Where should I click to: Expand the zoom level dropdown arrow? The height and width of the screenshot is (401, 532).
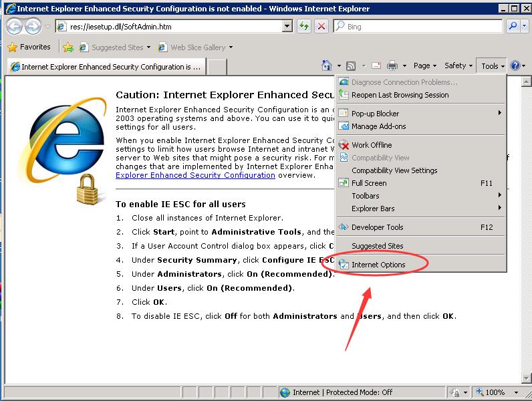pos(516,392)
